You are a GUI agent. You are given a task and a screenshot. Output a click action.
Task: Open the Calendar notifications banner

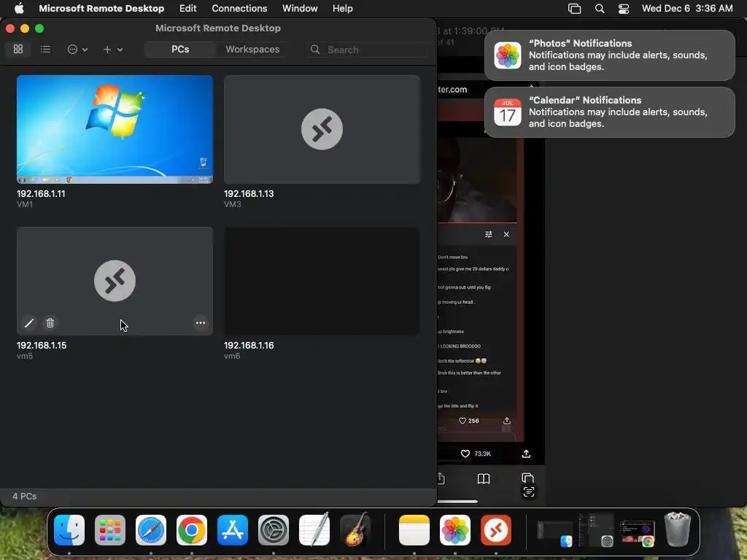pyautogui.click(x=609, y=112)
